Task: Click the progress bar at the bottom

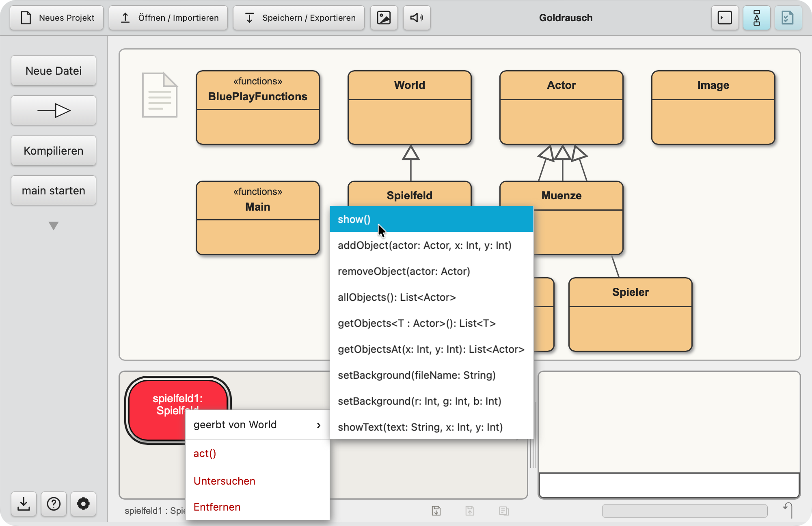Action: tap(685, 511)
